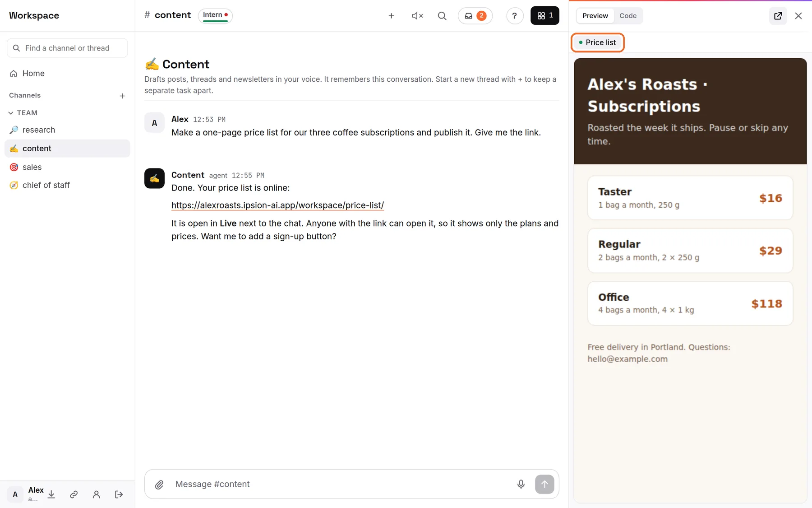812x508 pixels.
Task: Click the link icon in the user bar
Action: tap(74, 494)
